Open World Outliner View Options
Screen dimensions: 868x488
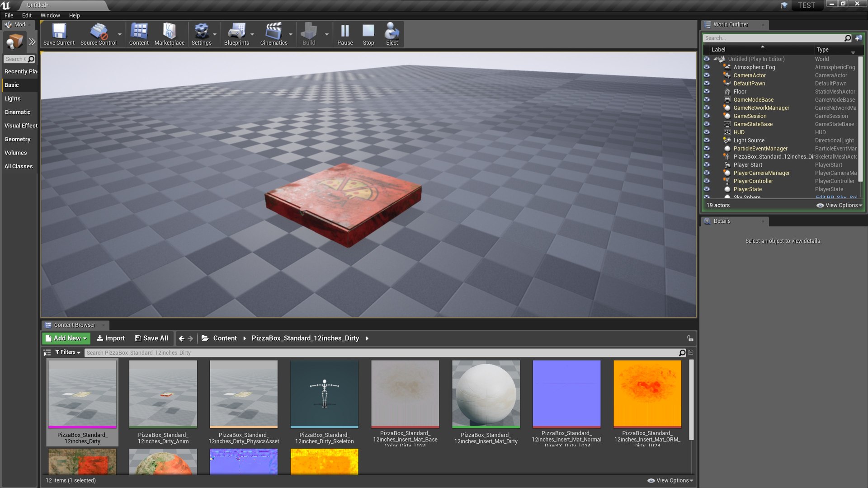(x=840, y=205)
